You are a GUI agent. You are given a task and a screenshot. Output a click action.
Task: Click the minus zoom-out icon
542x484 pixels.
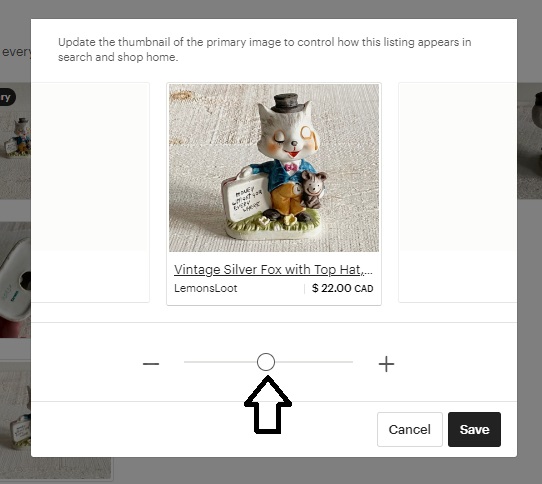151,364
